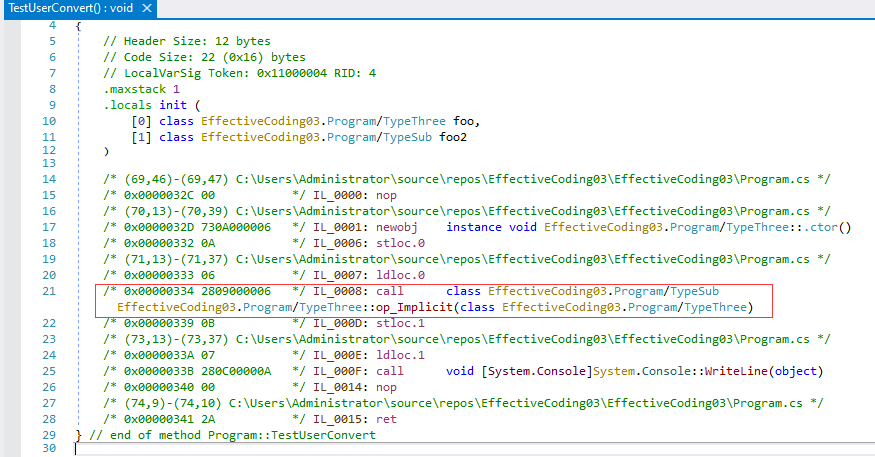Click the vertical scrollbar on the right edge
Viewport: 875px width, 457px height.
click(868, 230)
